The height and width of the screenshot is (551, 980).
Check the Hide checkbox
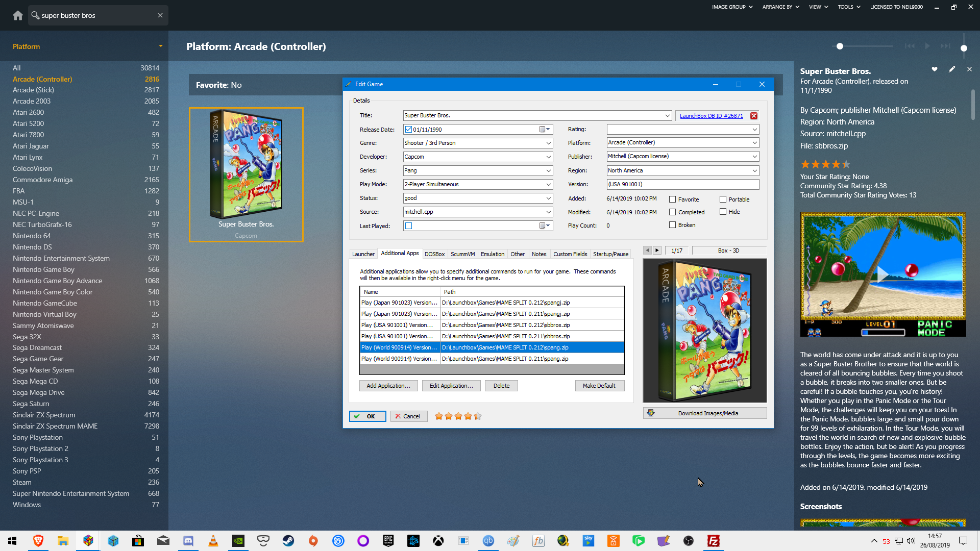(x=723, y=212)
